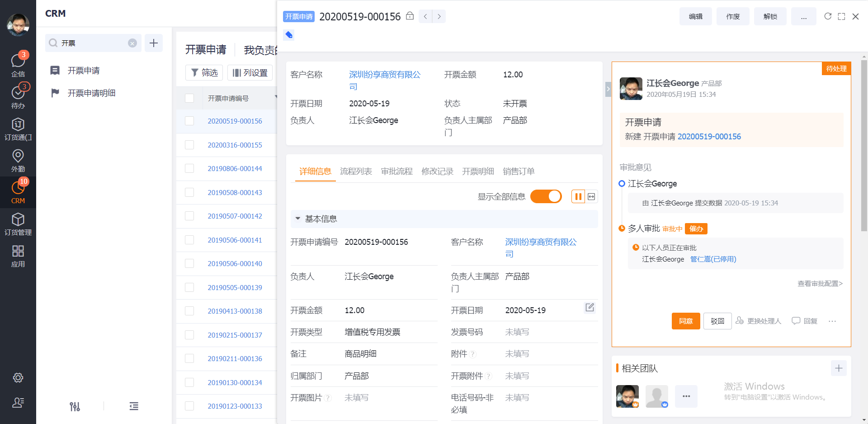Open the CRM sidebar module

coord(18,192)
